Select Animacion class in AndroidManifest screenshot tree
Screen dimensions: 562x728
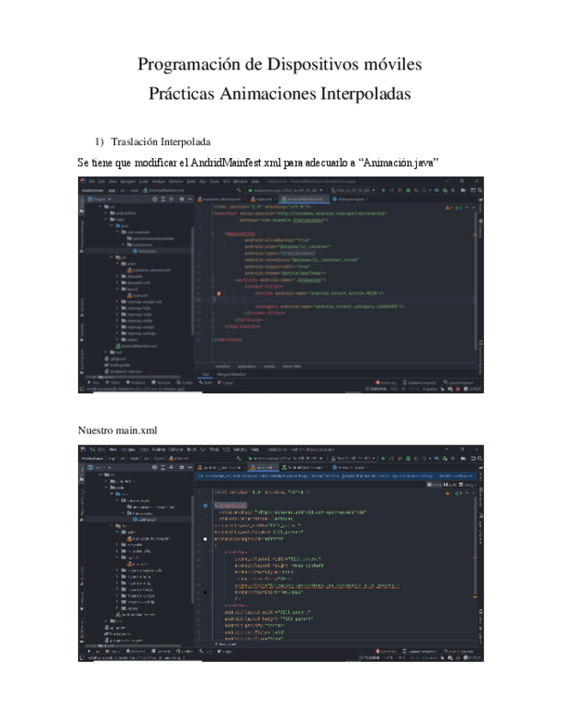(x=145, y=251)
